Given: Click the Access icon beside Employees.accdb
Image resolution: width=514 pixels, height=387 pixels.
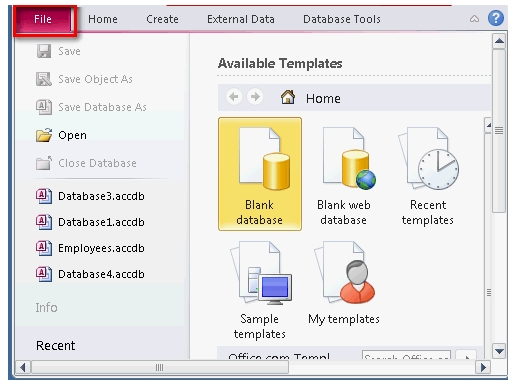Looking at the screenshot, I should pos(44,248).
